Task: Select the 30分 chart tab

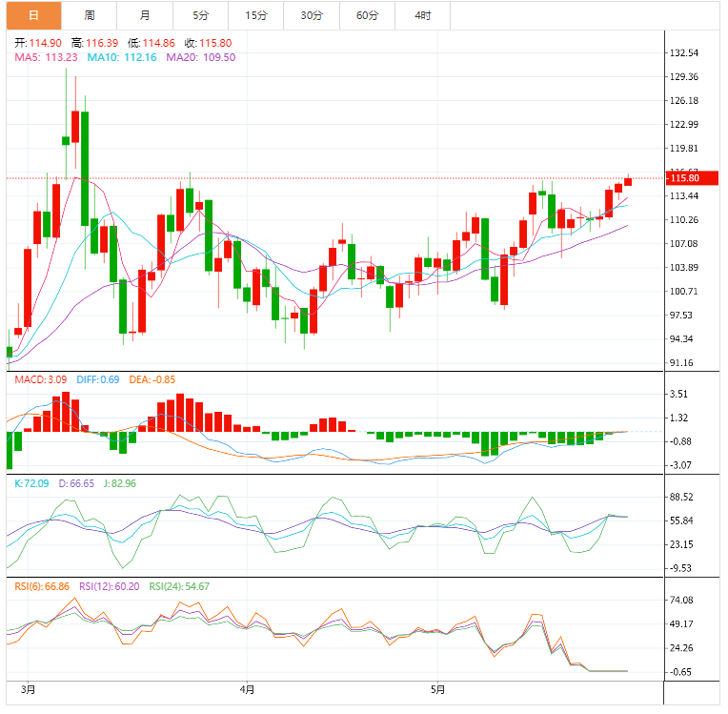Action: (x=311, y=15)
